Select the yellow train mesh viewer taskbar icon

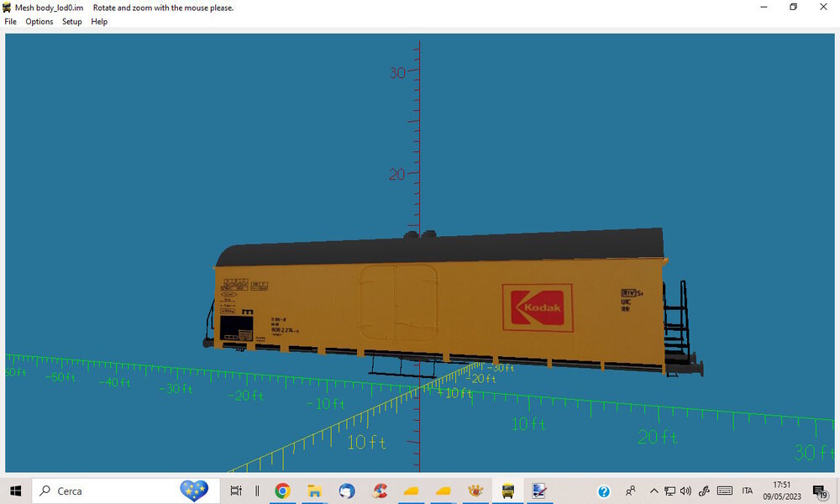(x=508, y=491)
